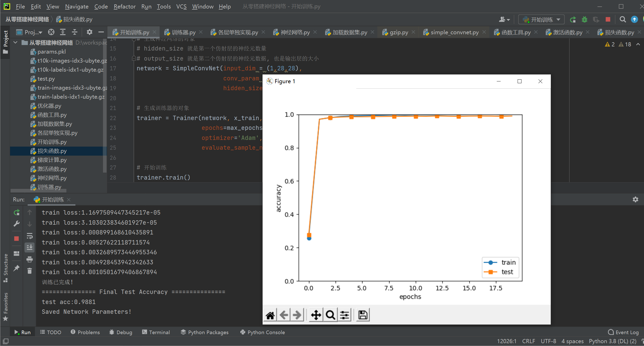Viewport: 644px width, 346px height.
Task: Switch to the simple_convnet.py editor tab
Action: pos(455,32)
